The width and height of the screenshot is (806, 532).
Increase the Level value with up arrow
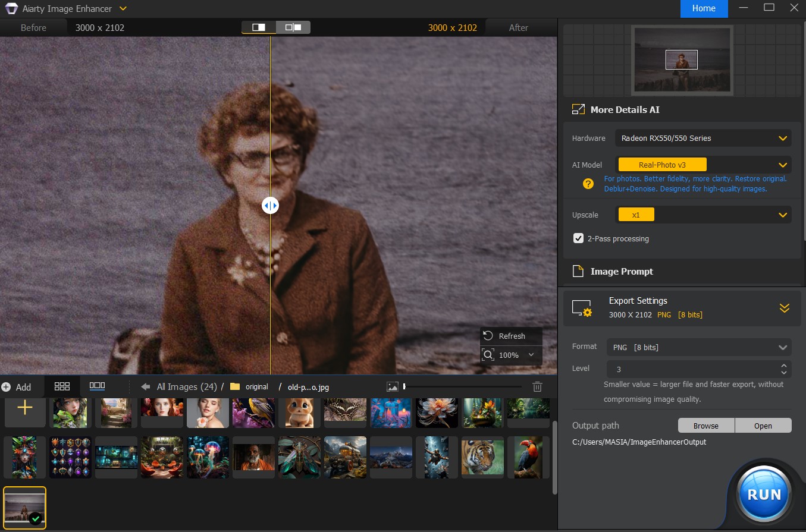click(x=784, y=365)
